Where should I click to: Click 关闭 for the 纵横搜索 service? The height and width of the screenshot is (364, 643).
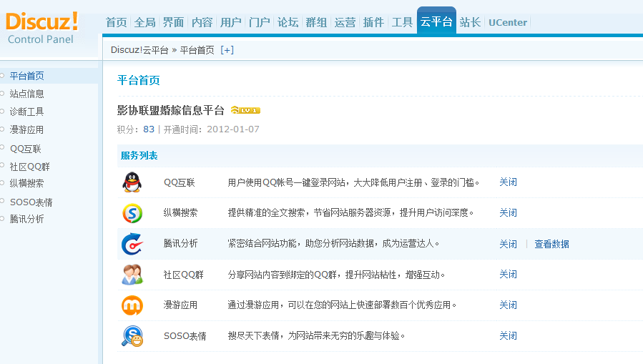(x=508, y=212)
